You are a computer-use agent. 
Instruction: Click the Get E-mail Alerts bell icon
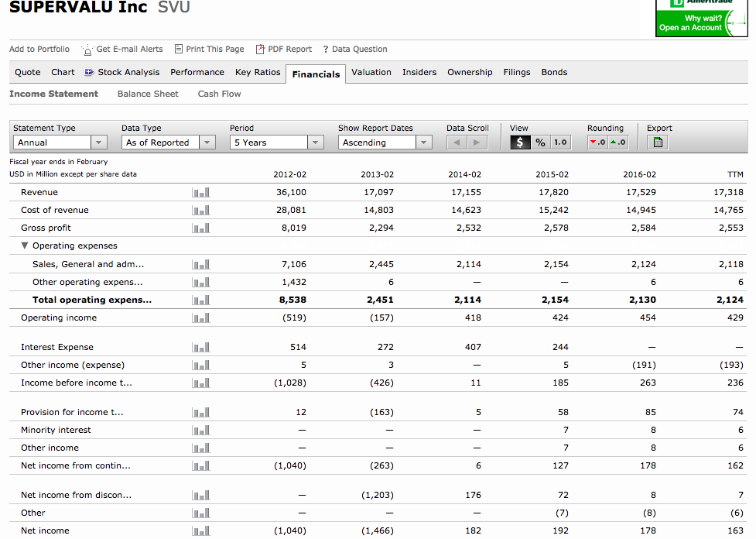click(87, 50)
